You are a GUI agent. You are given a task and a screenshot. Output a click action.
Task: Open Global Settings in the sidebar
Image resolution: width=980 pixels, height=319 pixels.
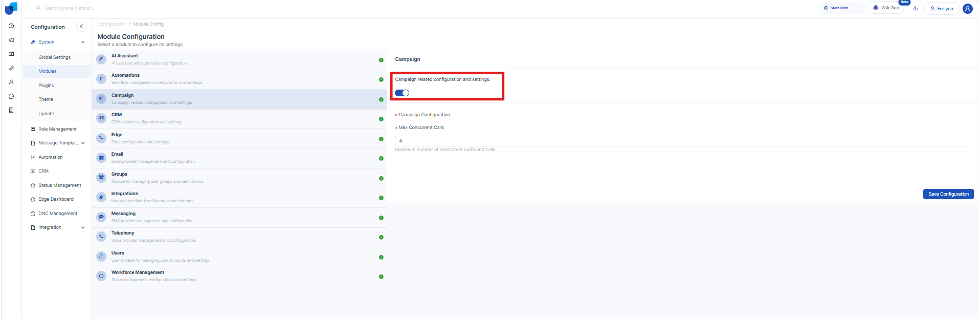coord(55,57)
